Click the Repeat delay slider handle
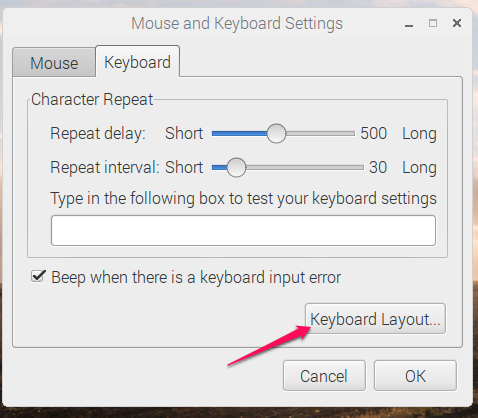 [x=276, y=133]
